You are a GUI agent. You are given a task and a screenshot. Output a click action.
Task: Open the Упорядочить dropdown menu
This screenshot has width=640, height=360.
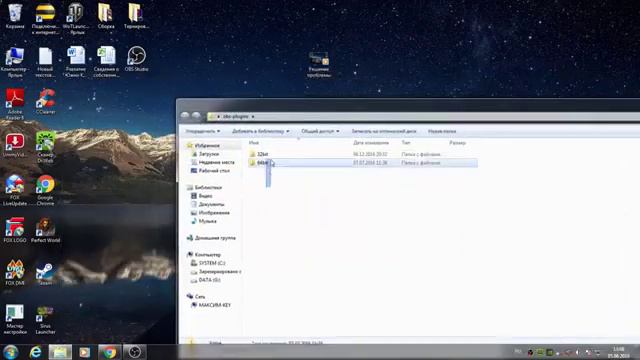pyautogui.click(x=203, y=131)
